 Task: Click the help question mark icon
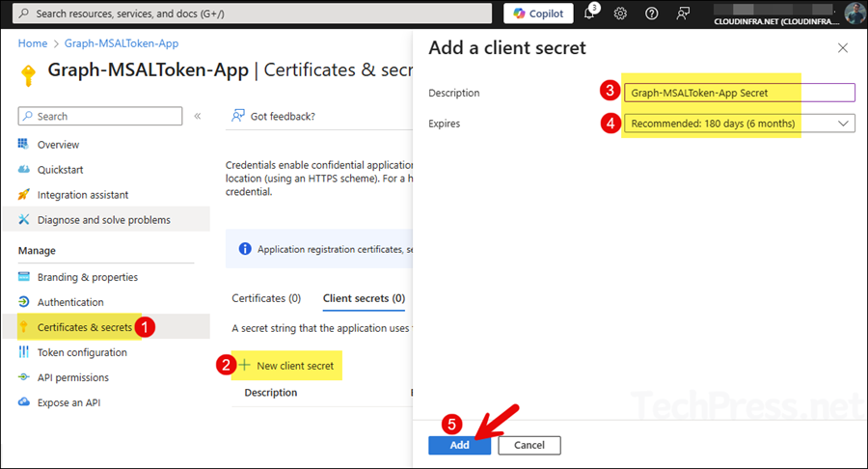pos(651,14)
